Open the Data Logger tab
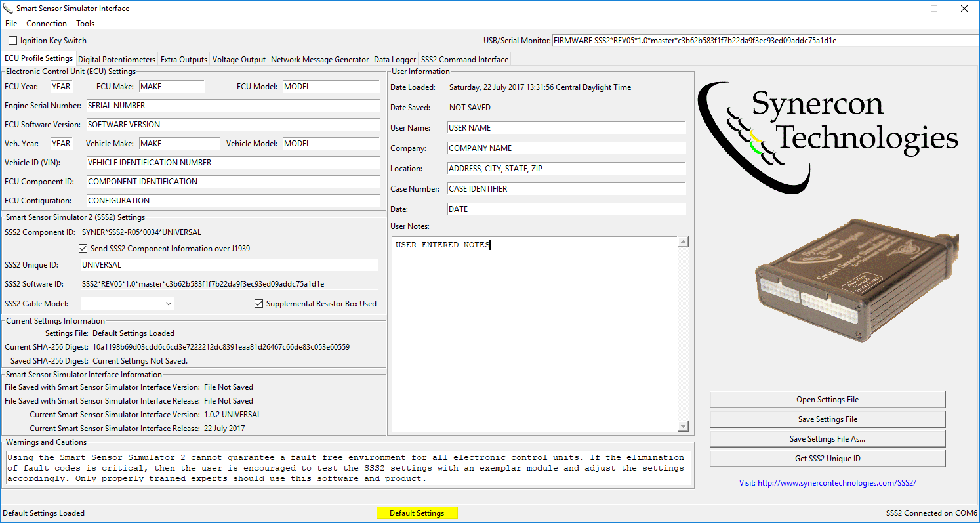Screen dimensions: 980x523 395,60
